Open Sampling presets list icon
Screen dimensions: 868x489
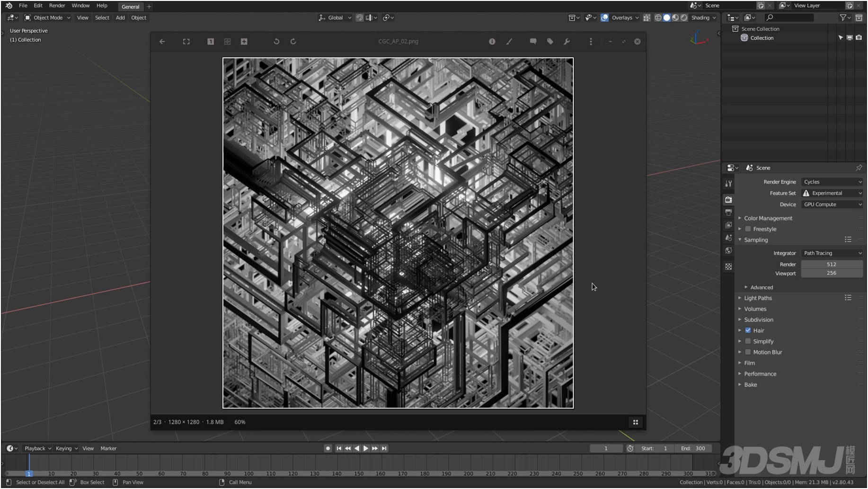click(x=848, y=240)
